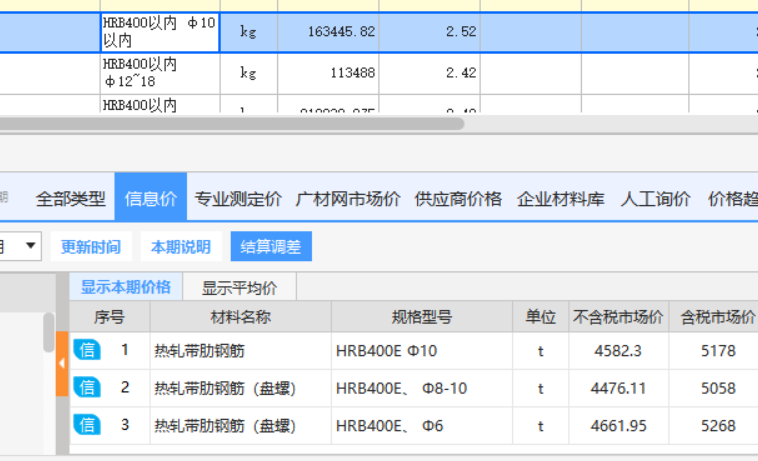Click the 规格型号 column header
The width and height of the screenshot is (758, 461).
point(422,317)
